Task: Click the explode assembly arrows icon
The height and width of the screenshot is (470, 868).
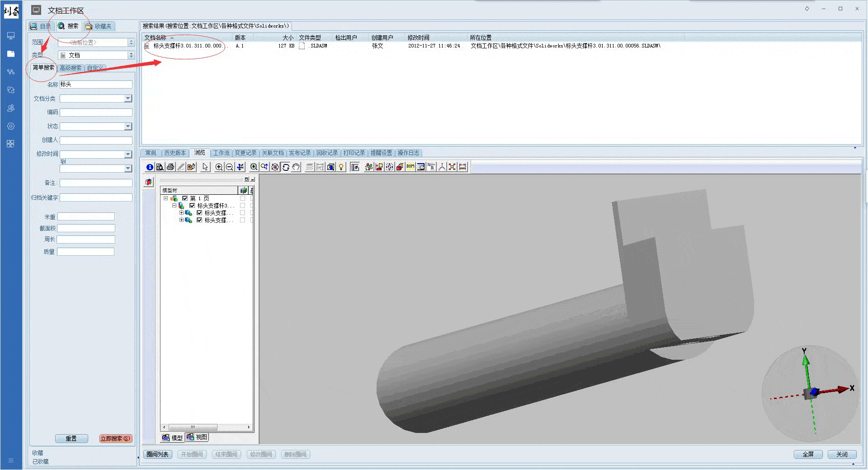Action: click(389, 167)
